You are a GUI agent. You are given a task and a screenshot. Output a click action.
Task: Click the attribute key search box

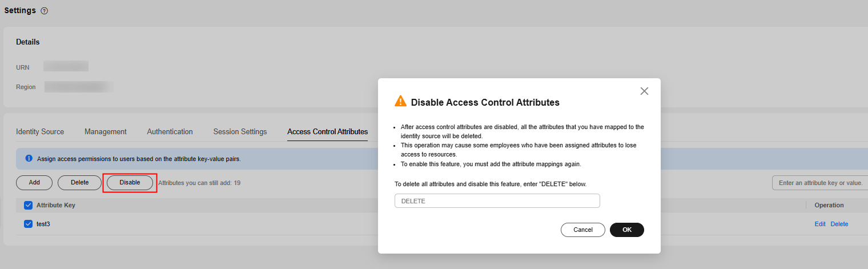click(x=820, y=183)
